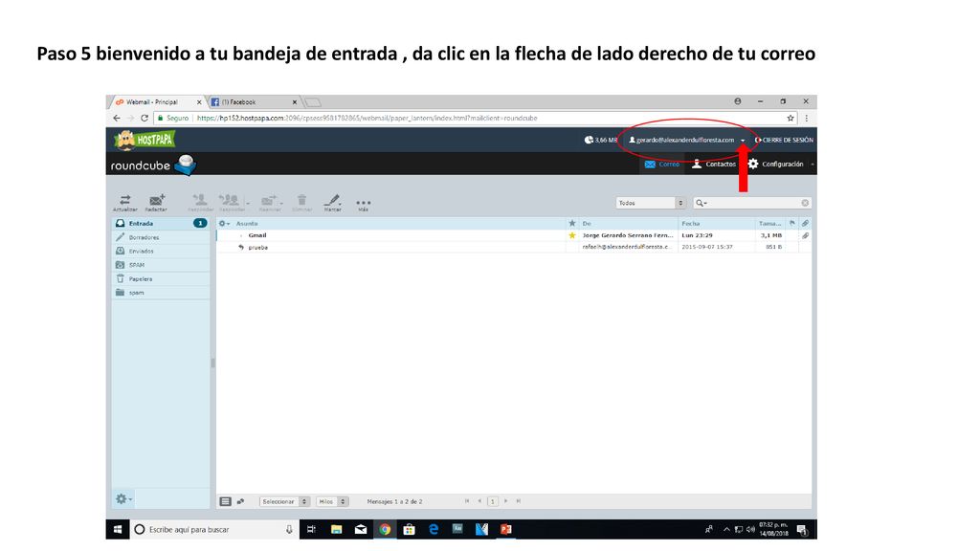Expand the arrow next to Configuración
The height and width of the screenshot is (551, 980).
coord(812,165)
